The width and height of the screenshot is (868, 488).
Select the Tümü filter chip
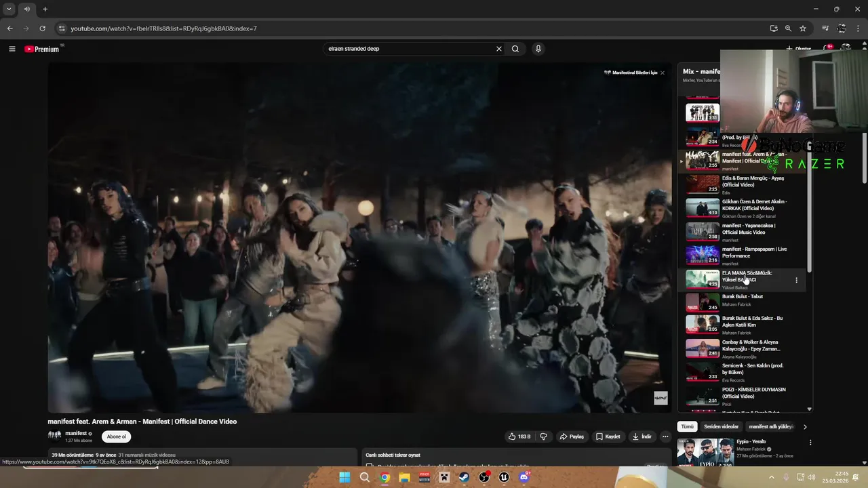tap(688, 427)
